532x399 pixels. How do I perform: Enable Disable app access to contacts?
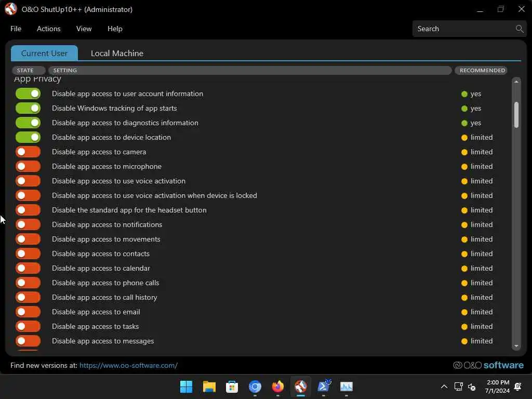(28, 254)
